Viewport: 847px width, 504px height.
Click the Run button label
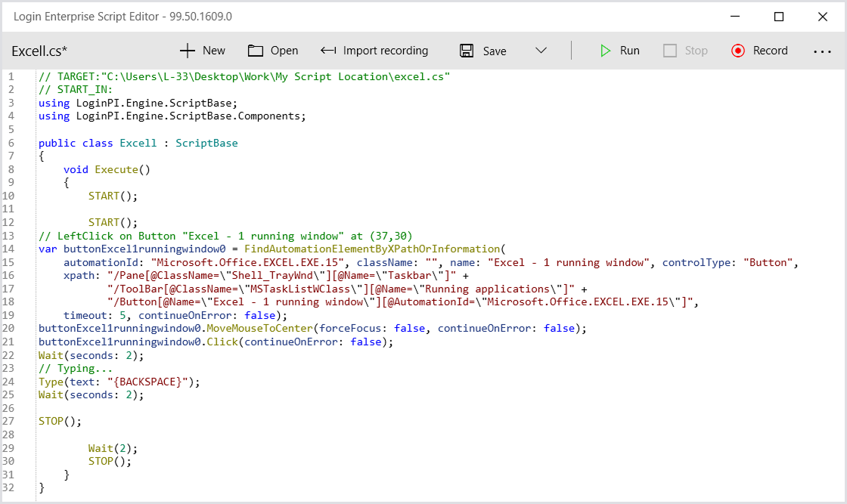click(x=630, y=51)
